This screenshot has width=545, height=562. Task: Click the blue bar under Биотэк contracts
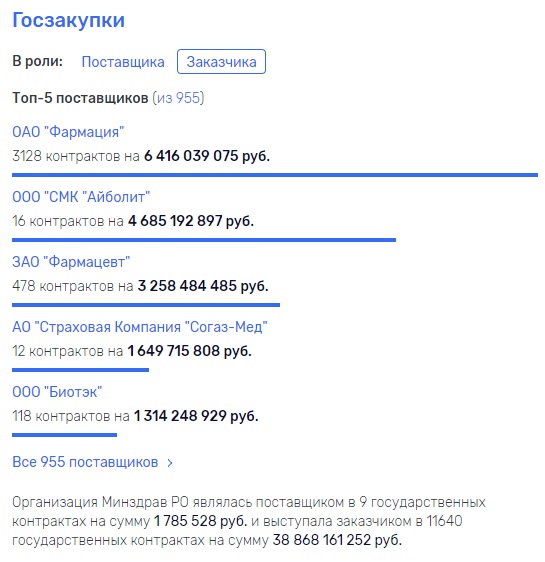click(x=64, y=435)
